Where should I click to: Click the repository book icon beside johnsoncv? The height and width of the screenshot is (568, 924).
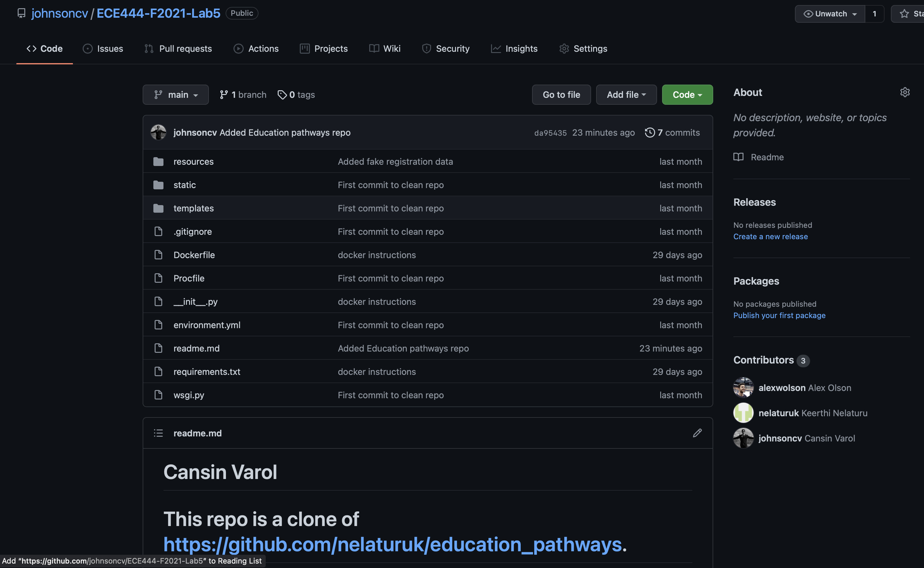click(x=21, y=13)
